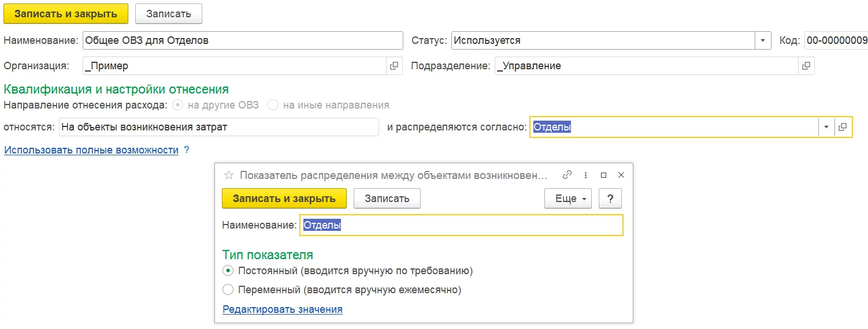The height and width of the screenshot is (329, 868).
Task: Open the Отделы indicator form icon
Action: tap(843, 127)
